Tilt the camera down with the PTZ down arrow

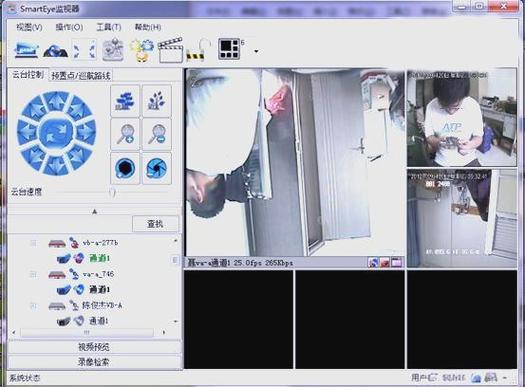click(56, 164)
